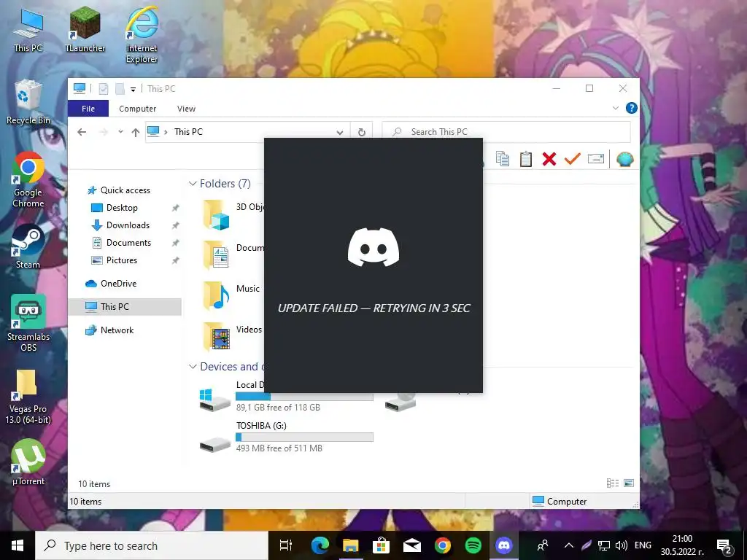Open µTorrent desktop shortcut
747x560 pixels.
(x=28, y=462)
